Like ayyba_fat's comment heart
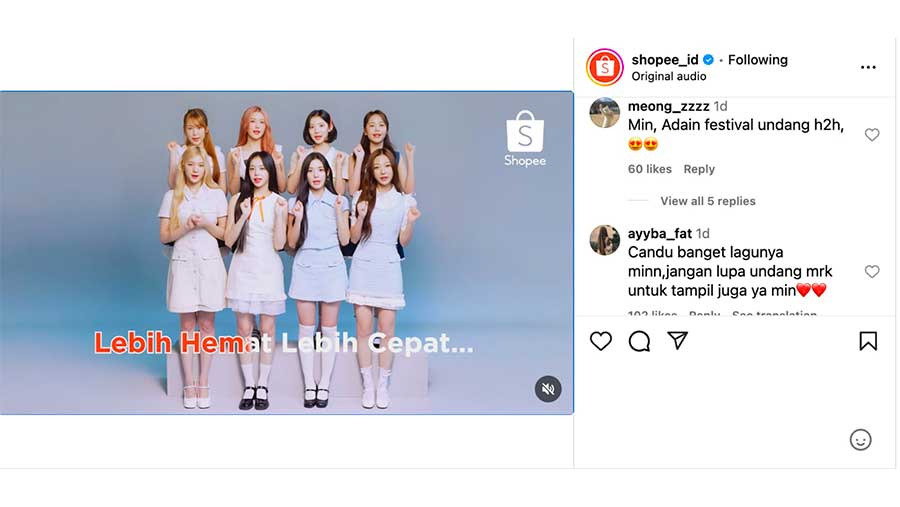Image resolution: width=900 pixels, height=507 pixels. (x=872, y=271)
